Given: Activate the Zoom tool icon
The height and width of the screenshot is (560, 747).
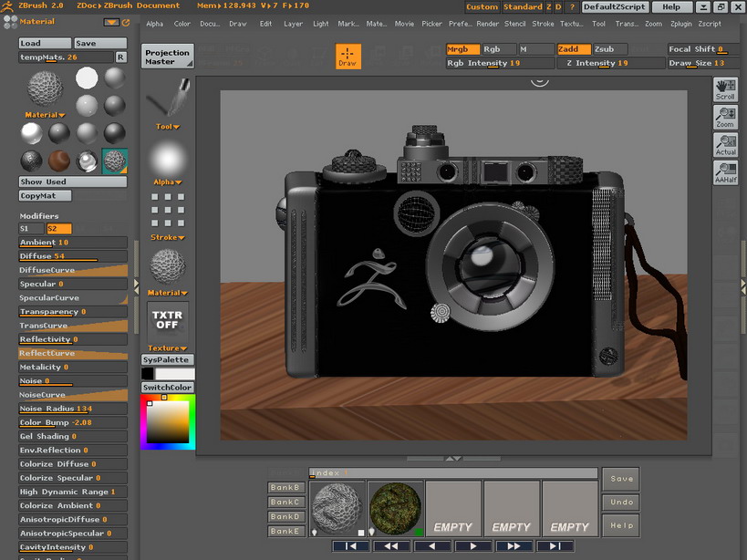Looking at the screenshot, I should click(x=725, y=117).
